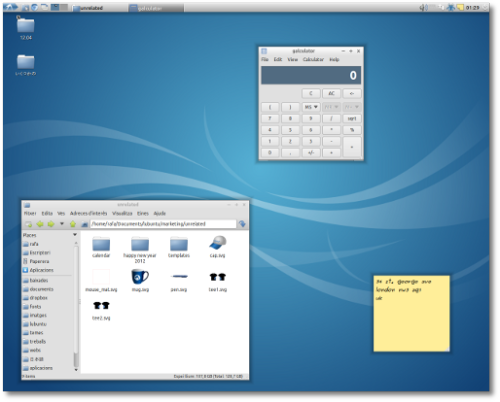The width and height of the screenshot is (500, 402).
Task: Expand the Places side pane dropdown
Action: [75, 235]
